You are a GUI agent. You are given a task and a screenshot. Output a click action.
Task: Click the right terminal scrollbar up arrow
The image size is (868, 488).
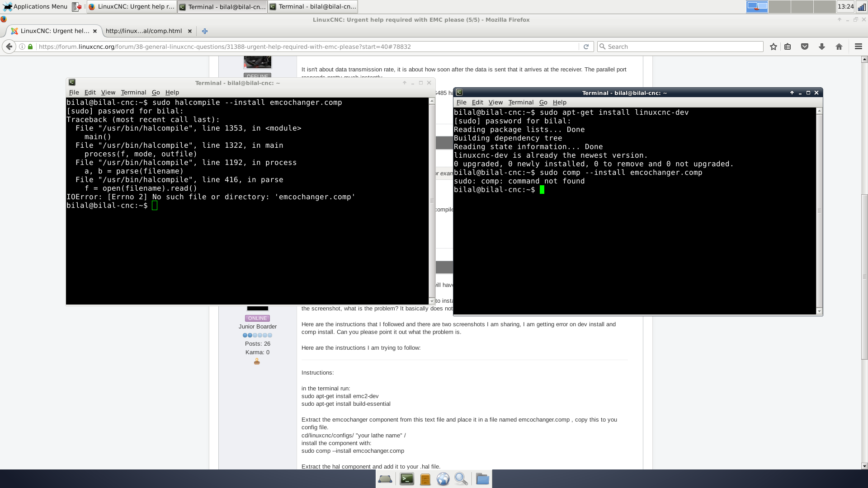819,111
